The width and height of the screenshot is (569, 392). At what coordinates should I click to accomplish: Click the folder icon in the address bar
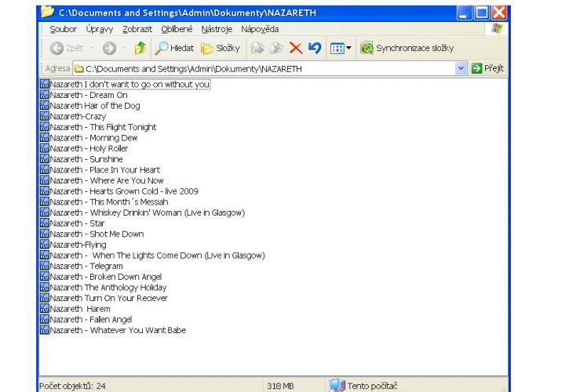79,68
